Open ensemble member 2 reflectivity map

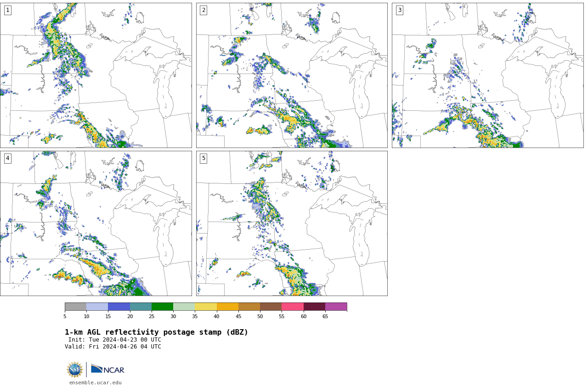[x=292, y=75]
